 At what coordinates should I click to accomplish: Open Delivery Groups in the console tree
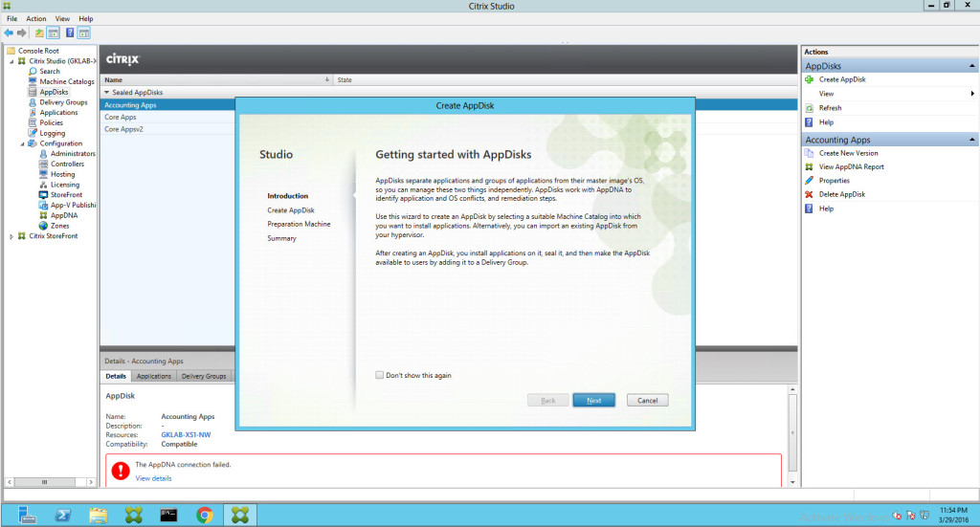pyautogui.click(x=63, y=102)
